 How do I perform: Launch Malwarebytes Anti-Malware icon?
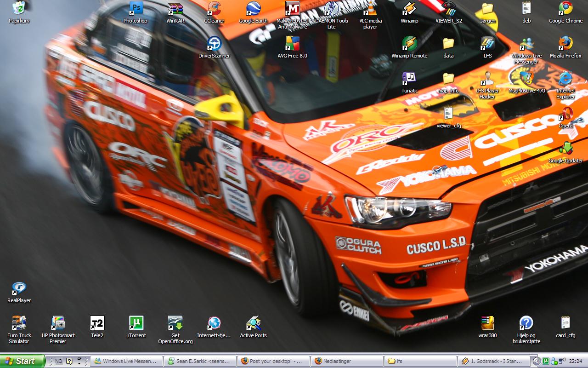[x=292, y=15]
